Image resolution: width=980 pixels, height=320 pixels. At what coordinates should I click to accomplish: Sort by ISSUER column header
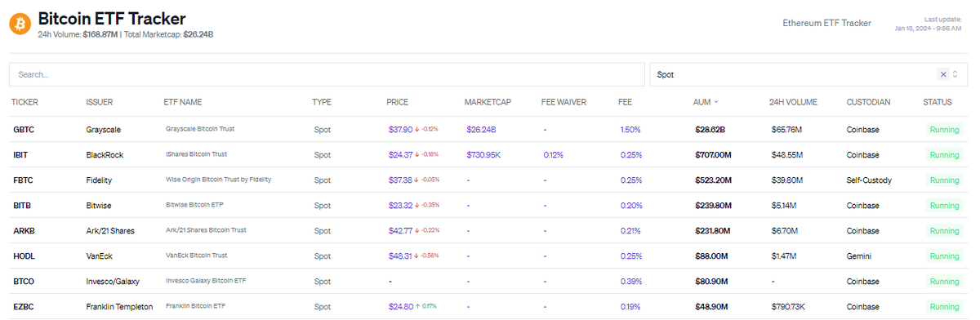click(x=100, y=102)
